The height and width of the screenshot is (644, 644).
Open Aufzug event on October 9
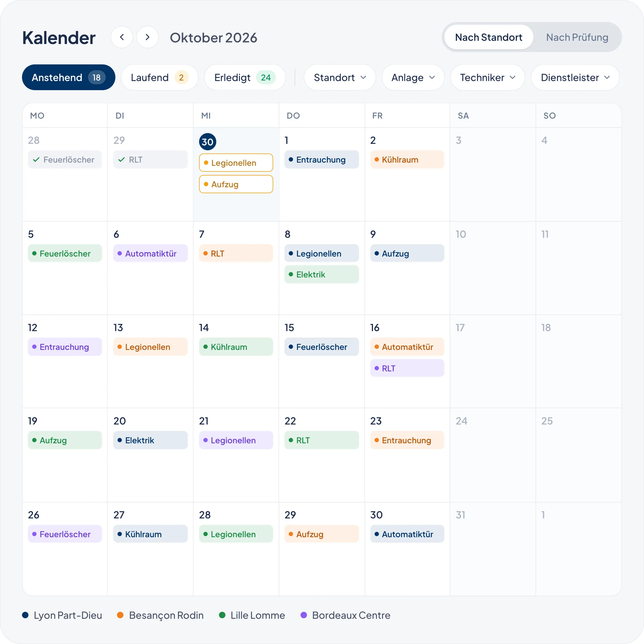point(407,253)
